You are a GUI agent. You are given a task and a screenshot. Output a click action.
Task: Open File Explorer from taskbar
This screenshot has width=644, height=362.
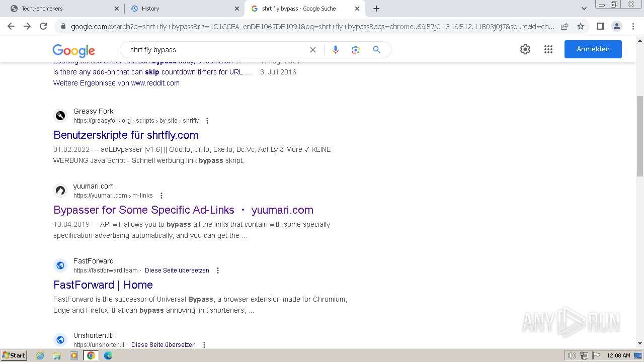[57, 355]
